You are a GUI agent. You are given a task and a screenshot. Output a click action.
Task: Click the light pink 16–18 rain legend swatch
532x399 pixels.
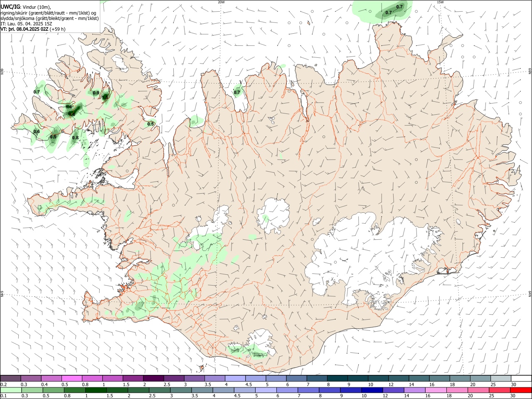436,390
